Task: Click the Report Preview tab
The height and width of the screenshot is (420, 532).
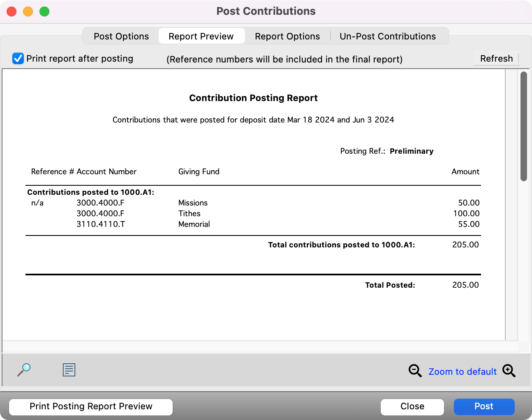Action: (201, 36)
